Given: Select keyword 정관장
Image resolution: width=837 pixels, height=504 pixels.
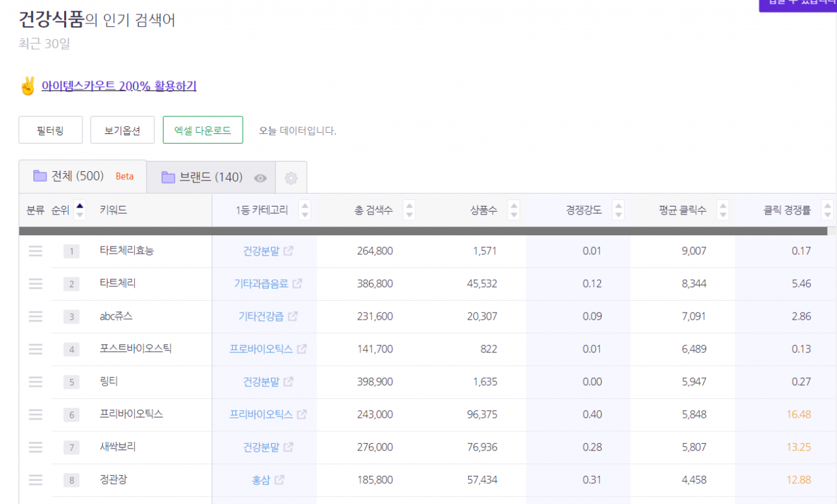Looking at the screenshot, I should (x=113, y=479).
